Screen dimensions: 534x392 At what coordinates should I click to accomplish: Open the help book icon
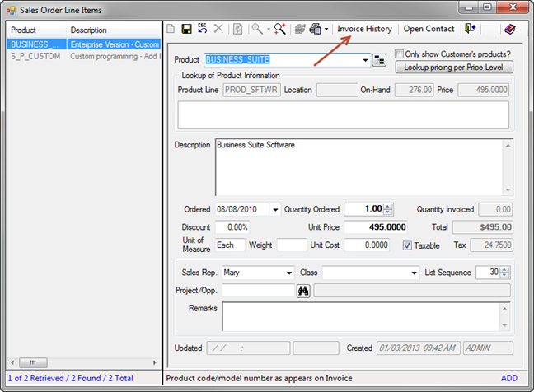pos(510,30)
